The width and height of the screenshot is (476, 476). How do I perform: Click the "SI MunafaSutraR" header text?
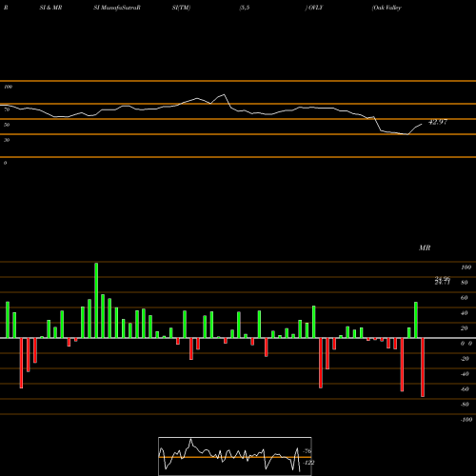(117, 8)
